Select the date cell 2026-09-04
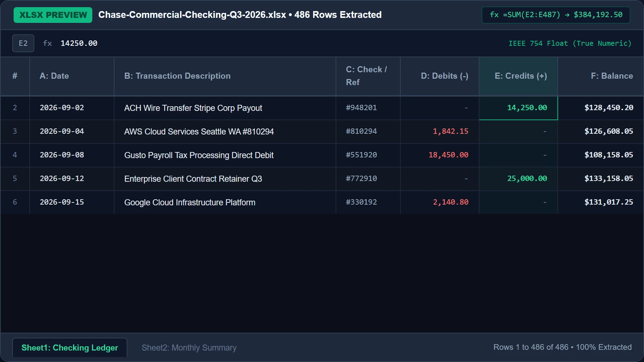 pyautogui.click(x=72, y=132)
